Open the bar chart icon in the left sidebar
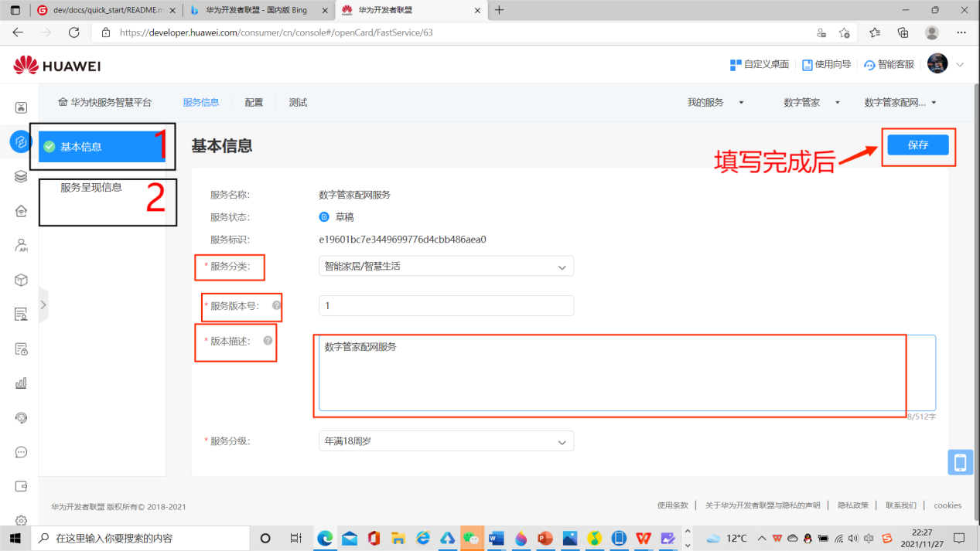 [x=22, y=383]
